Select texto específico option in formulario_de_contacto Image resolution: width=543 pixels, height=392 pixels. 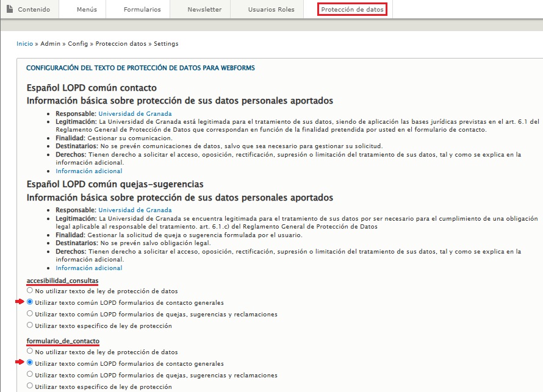(29, 385)
